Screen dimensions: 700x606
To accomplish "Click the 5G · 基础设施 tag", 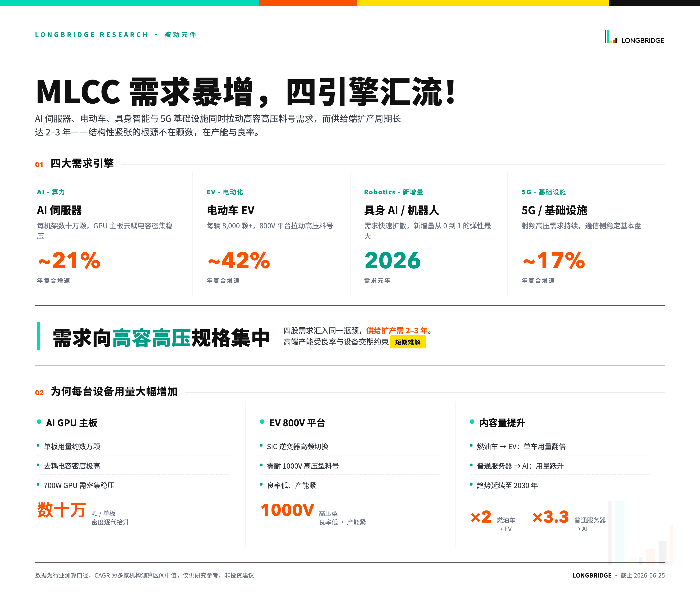I will pyautogui.click(x=544, y=192).
